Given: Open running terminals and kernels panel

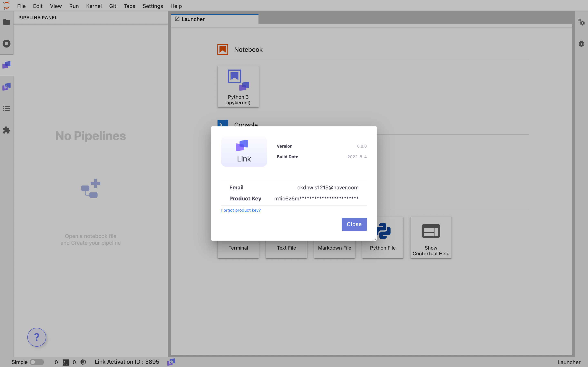Looking at the screenshot, I should (7, 44).
